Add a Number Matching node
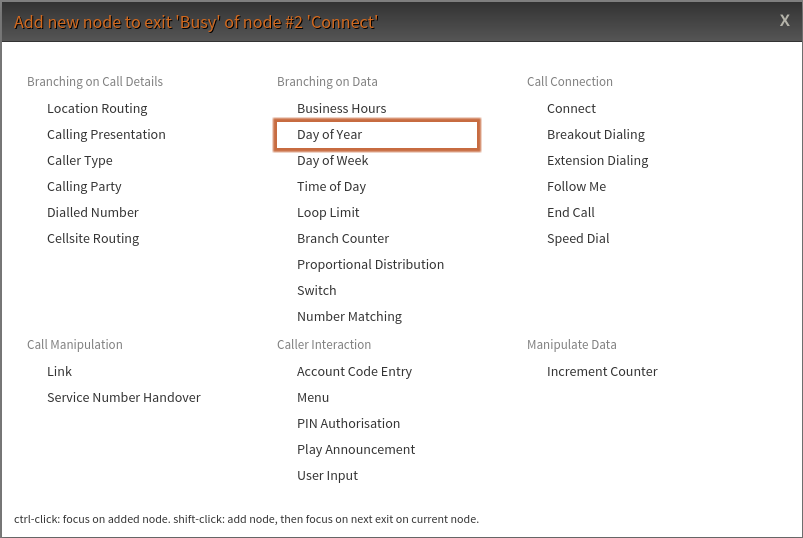This screenshot has width=803, height=538. 349,316
